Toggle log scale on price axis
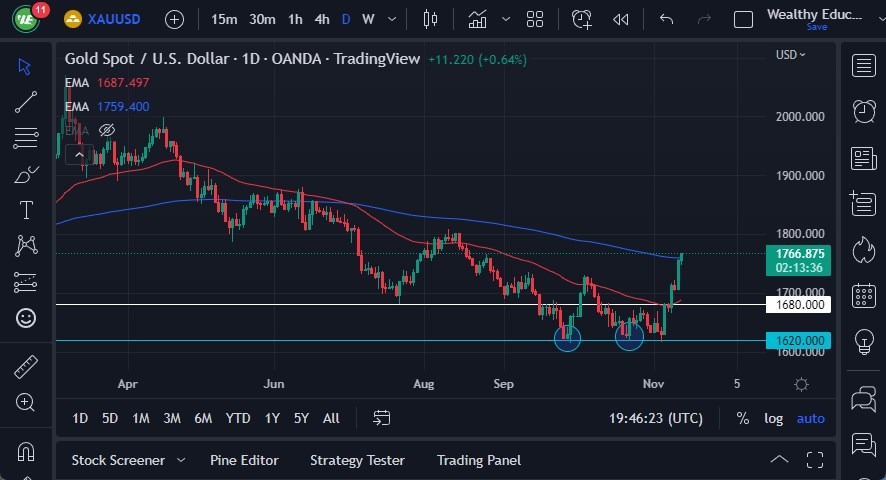 point(774,418)
